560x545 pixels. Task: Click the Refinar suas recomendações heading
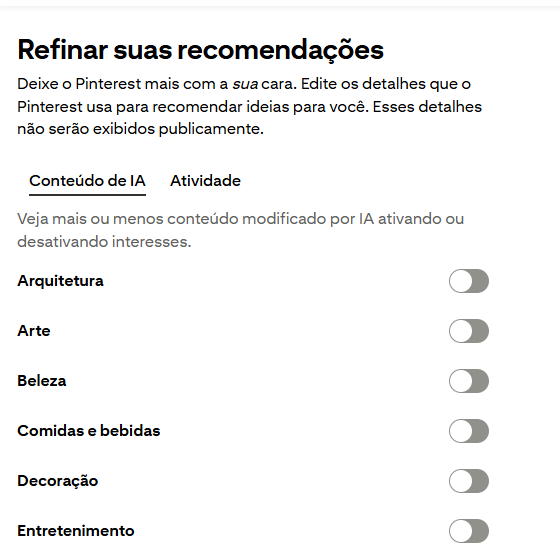click(x=200, y=50)
